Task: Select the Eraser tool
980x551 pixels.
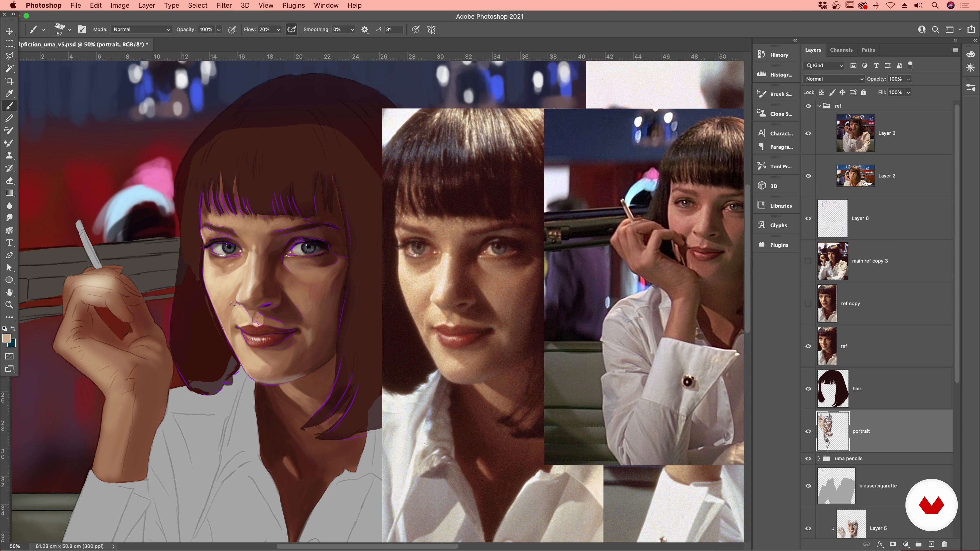Action: point(9,181)
